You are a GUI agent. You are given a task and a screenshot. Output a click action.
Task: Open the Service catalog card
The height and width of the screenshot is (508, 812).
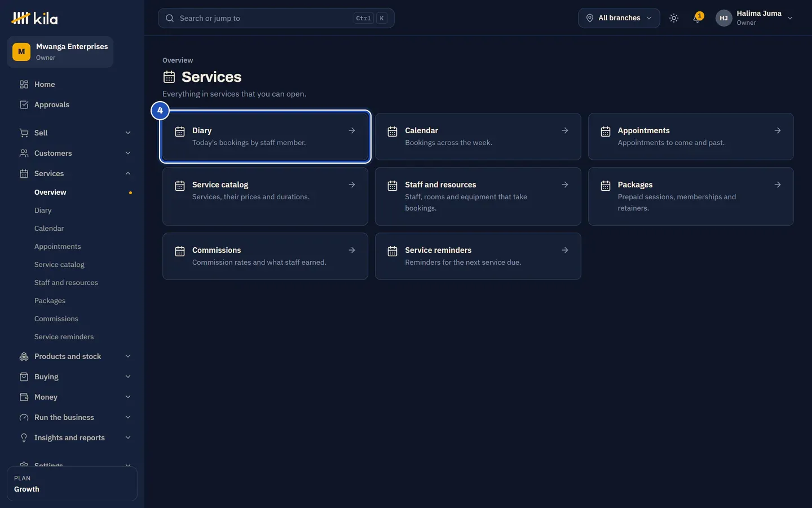pos(265,196)
